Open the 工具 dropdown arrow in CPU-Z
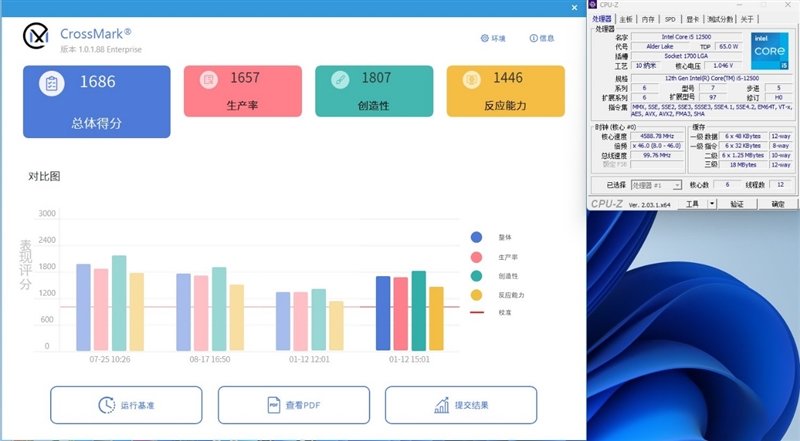Viewport: 800px width, 441px height. point(712,204)
